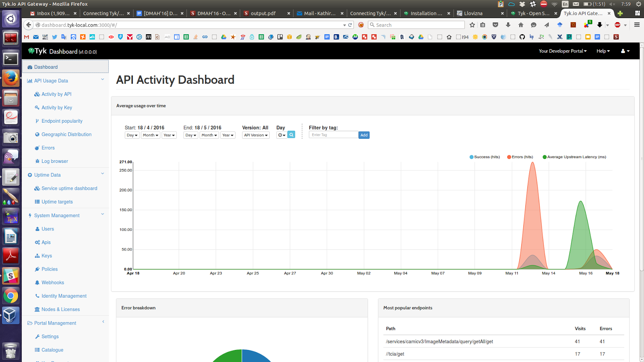Open the Log browser link
The width and height of the screenshot is (644, 362).
pos(55,161)
